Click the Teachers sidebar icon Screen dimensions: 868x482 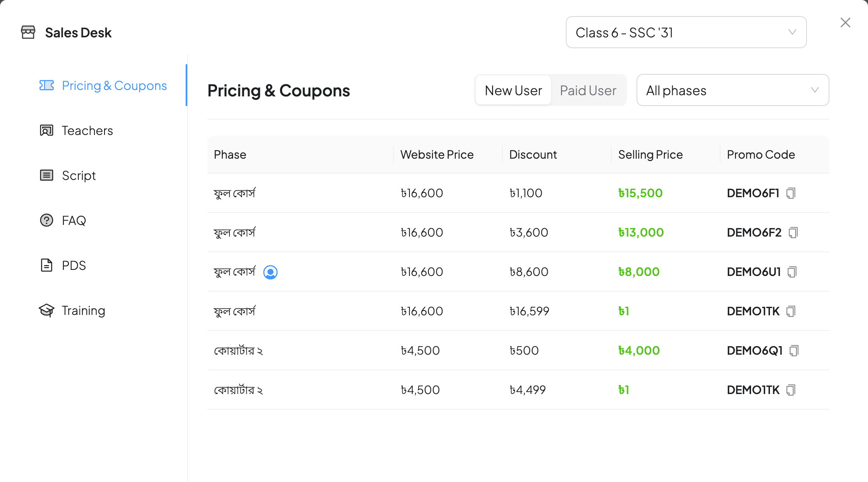pos(47,130)
